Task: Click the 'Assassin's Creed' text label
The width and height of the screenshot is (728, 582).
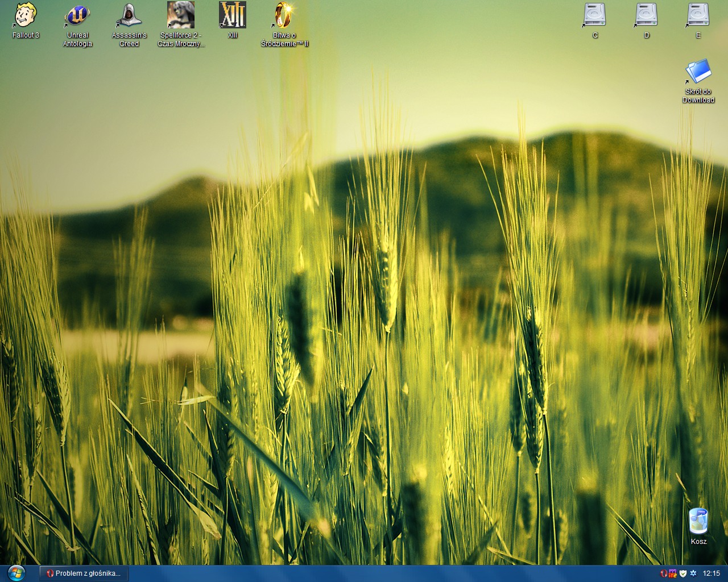Action: 129,39
